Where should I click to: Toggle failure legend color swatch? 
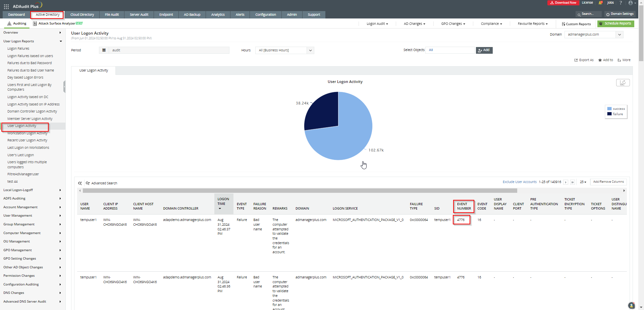tap(609, 114)
